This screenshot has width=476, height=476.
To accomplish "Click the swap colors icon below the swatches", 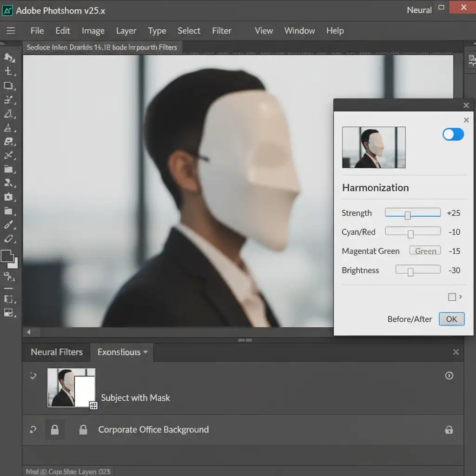I will pyautogui.click(x=8, y=277).
